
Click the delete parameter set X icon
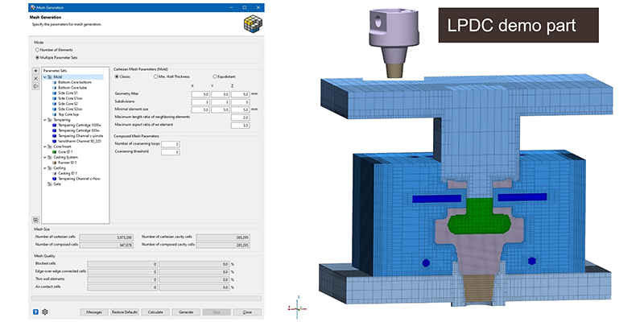[36, 78]
